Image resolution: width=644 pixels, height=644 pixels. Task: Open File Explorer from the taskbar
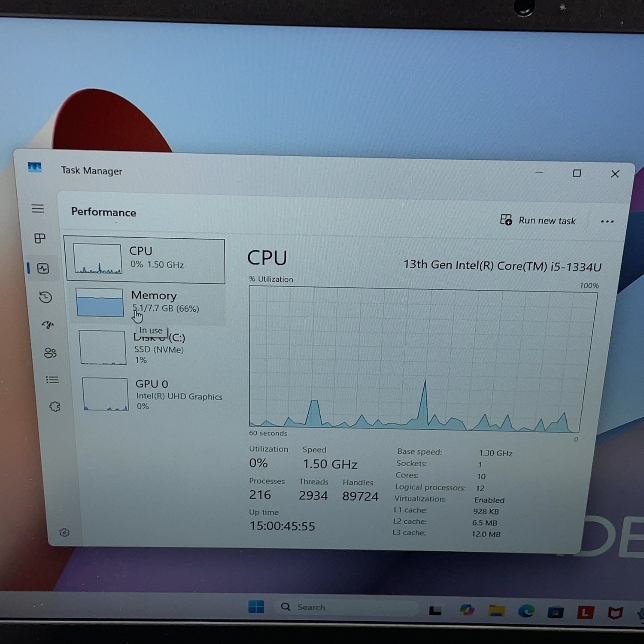pos(497,611)
